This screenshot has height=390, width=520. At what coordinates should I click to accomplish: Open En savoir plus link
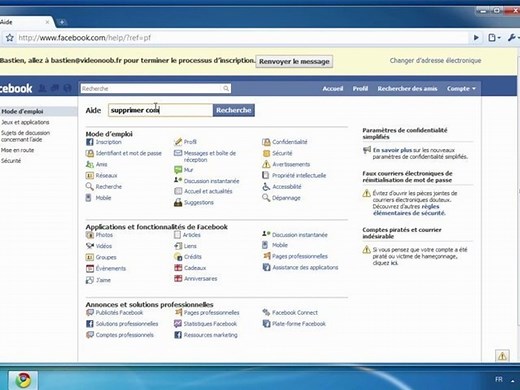[x=392, y=150]
